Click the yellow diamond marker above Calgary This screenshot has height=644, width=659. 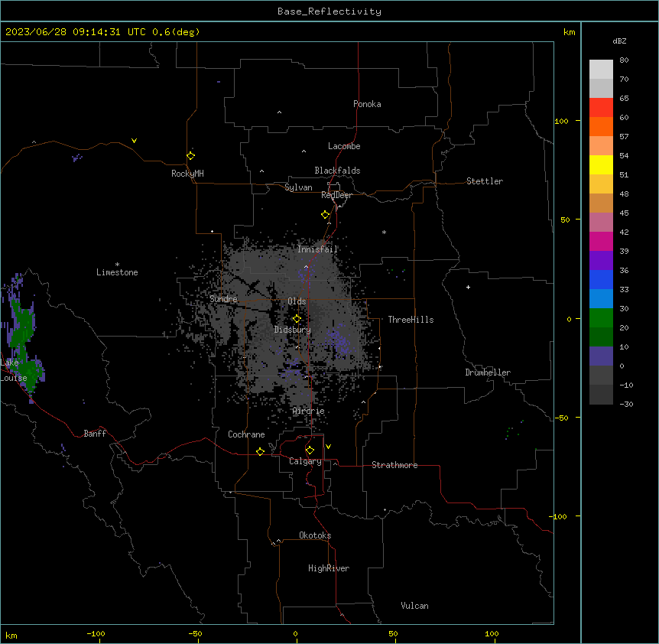pyautogui.click(x=310, y=450)
